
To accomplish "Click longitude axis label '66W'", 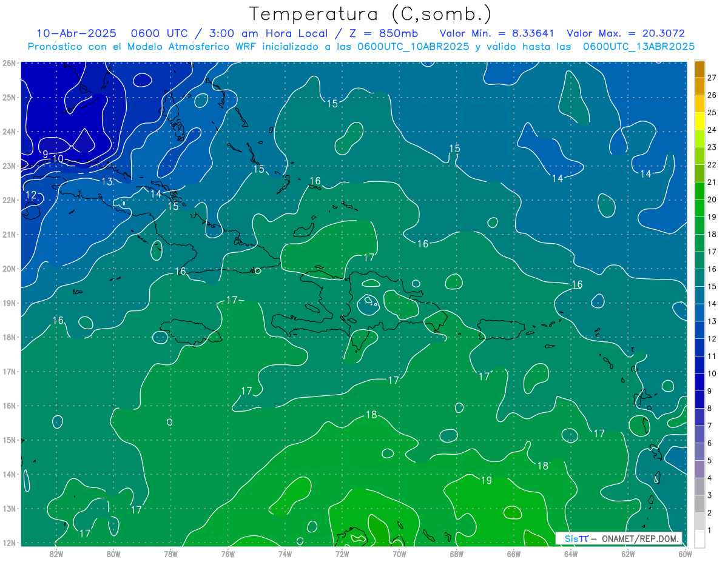I will [x=514, y=554].
